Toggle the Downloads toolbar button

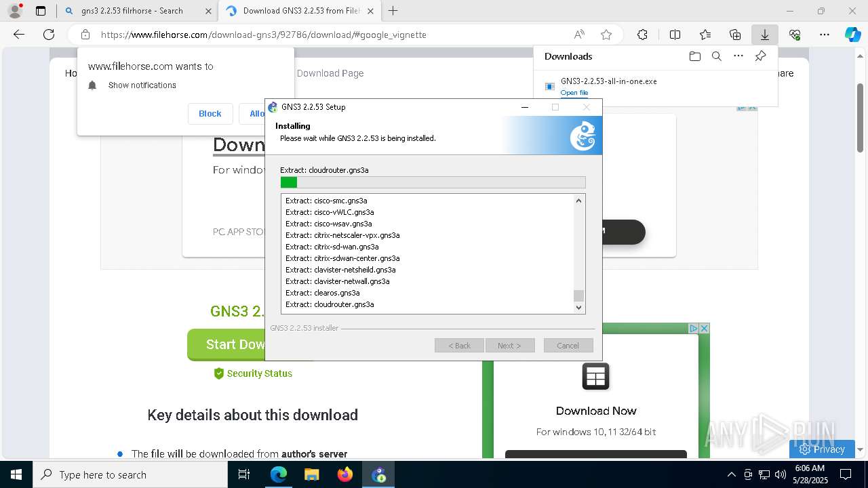764,35
